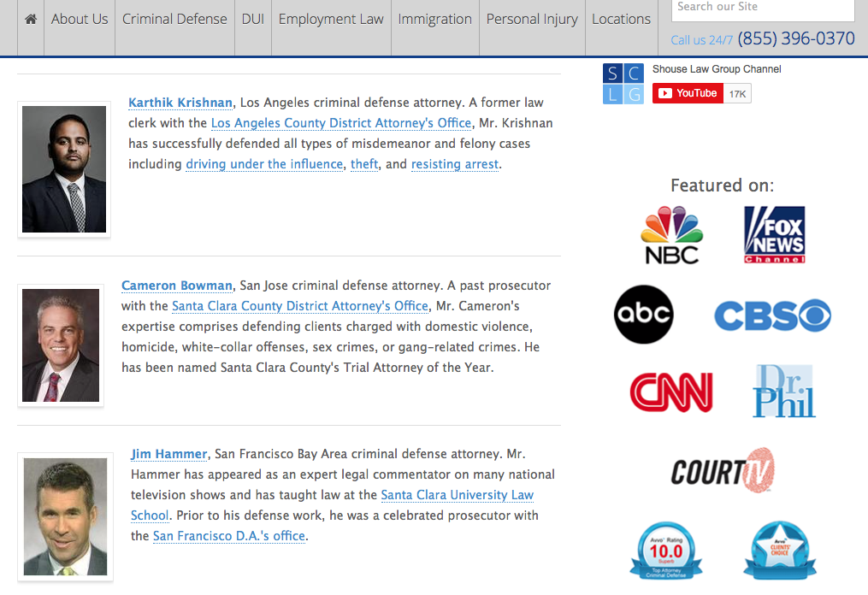Click the CBS eye logo

pyautogui.click(x=772, y=315)
